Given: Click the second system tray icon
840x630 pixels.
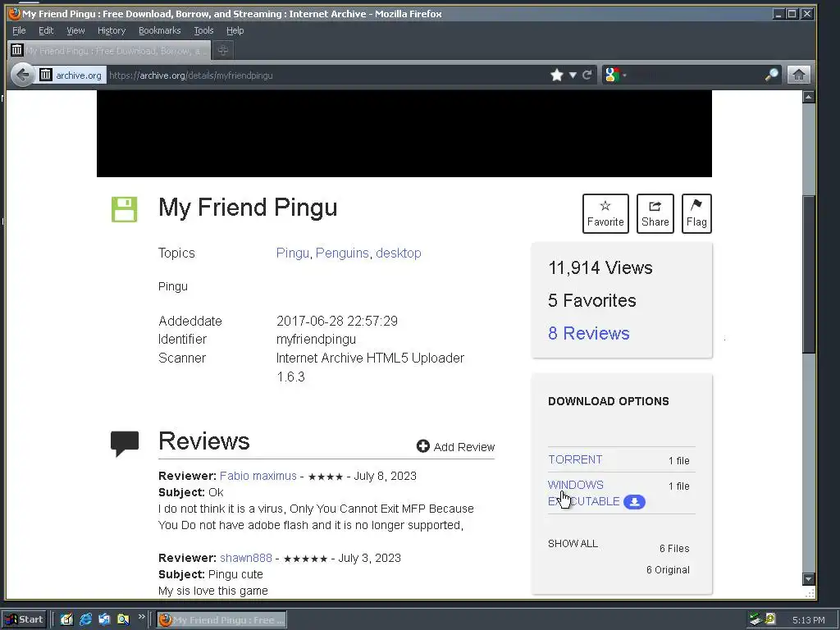Looking at the screenshot, I should point(770,619).
